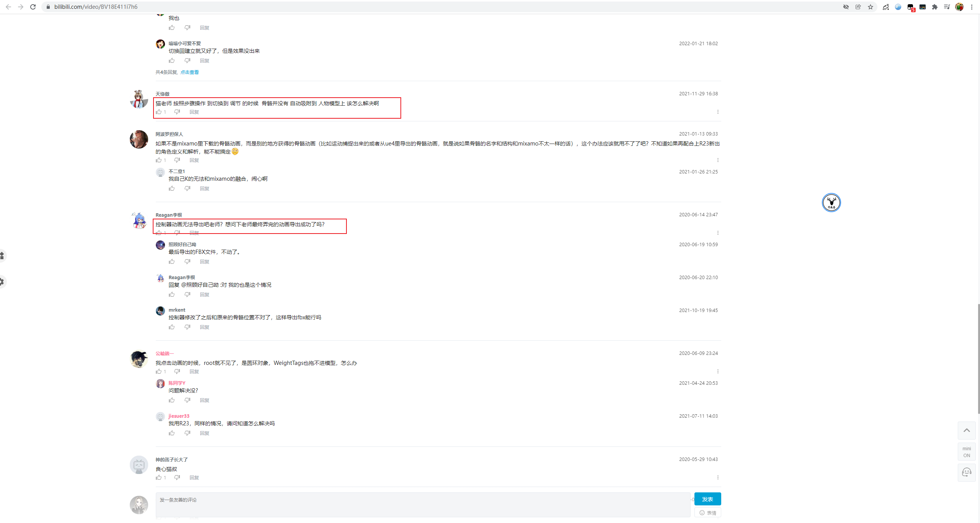Image resolution: width=980 pixels, height=523 pixels.
Task: Click 回复 under jiesuer33's comment
Action: point(204,433)
